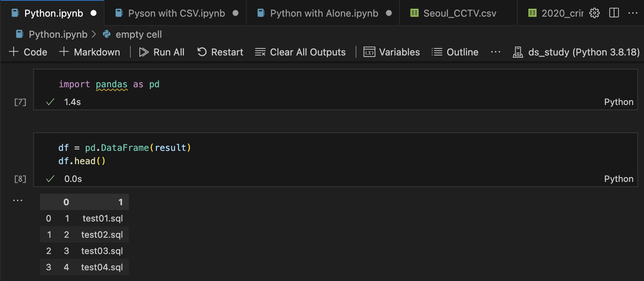Expand the toolbar overflow ellipsis after Outline

coord(496,52)
